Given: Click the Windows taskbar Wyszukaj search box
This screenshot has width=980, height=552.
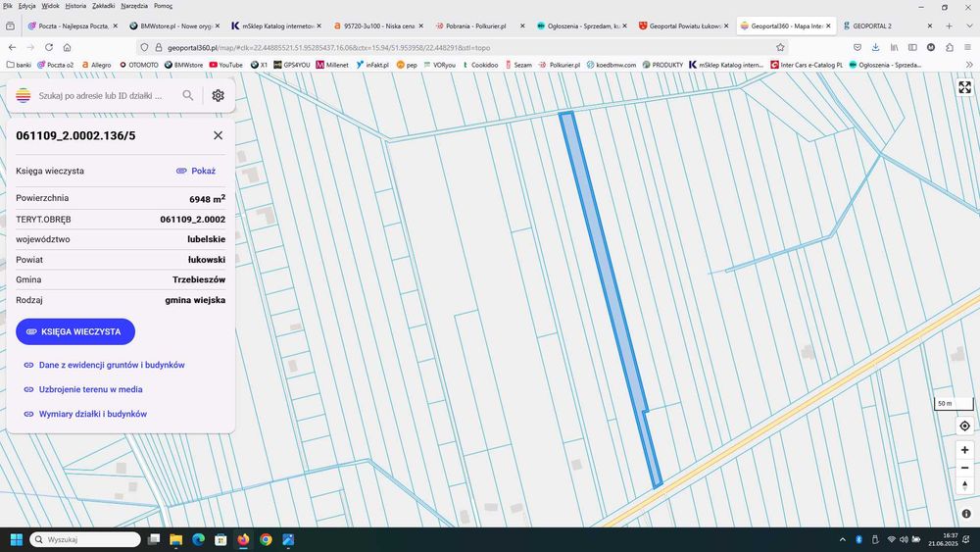Looking at the screenshot, I should (x=85, y=539).
